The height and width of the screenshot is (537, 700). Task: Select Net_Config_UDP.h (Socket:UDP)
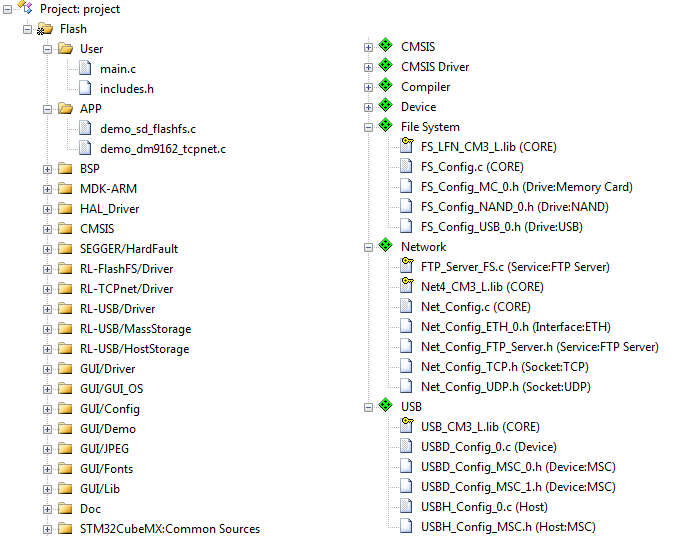click(x=506, y=387)
